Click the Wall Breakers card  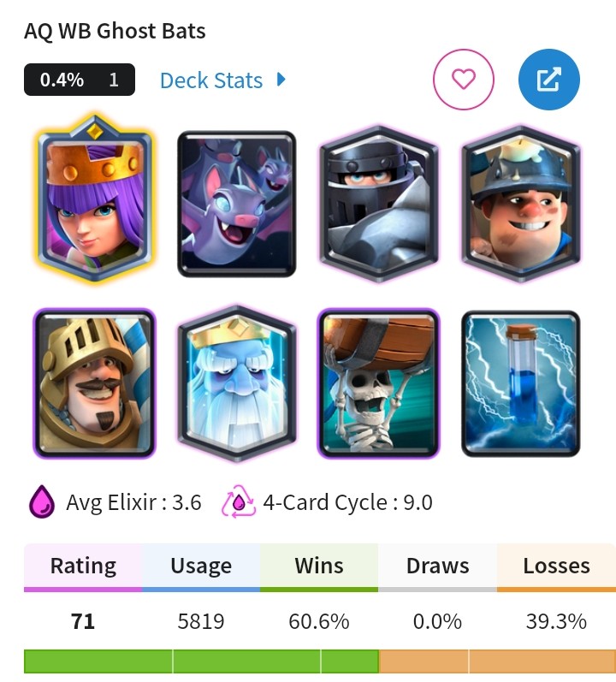tap(379, 383)
